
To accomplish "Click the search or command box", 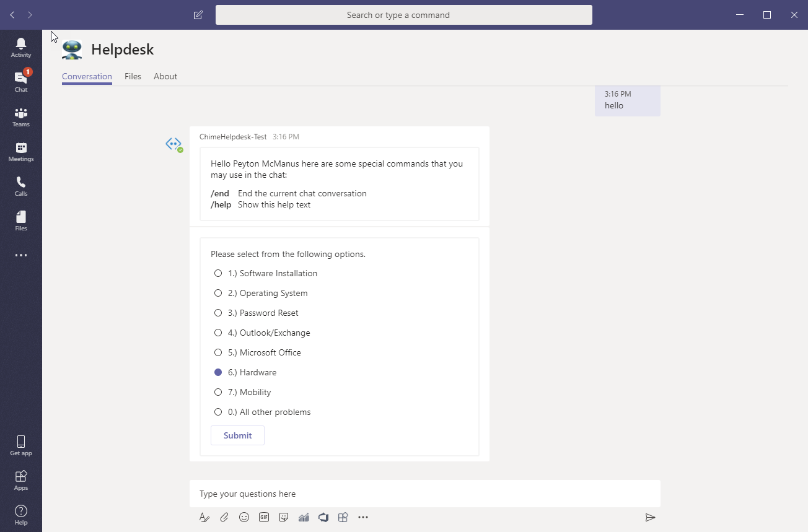I will coord(404,15).
